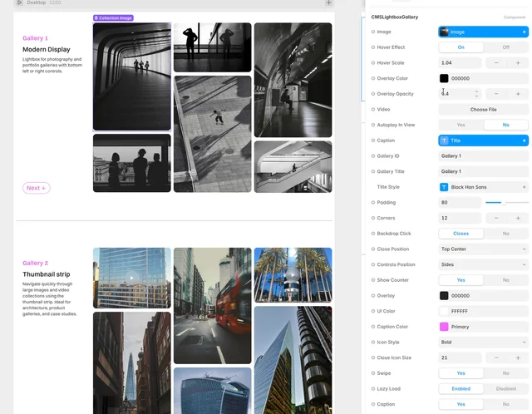Click the Gallery 2 heading link

coord(35,263)
